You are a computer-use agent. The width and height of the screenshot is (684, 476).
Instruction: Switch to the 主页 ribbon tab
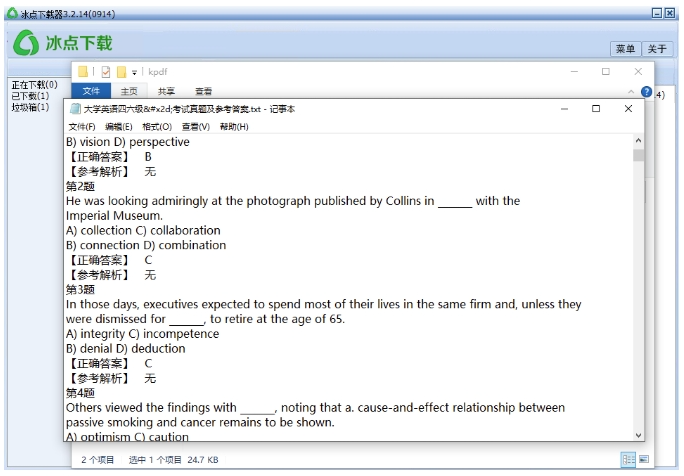pos(129,91)
